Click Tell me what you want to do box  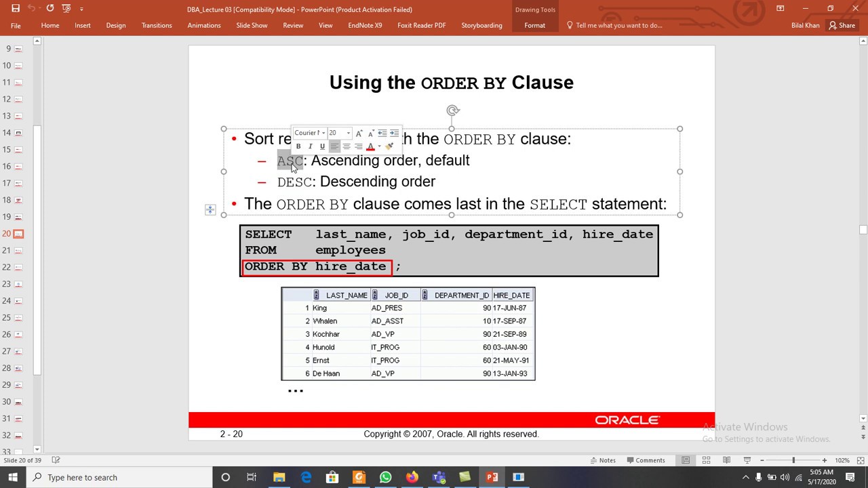click(614, 25)
